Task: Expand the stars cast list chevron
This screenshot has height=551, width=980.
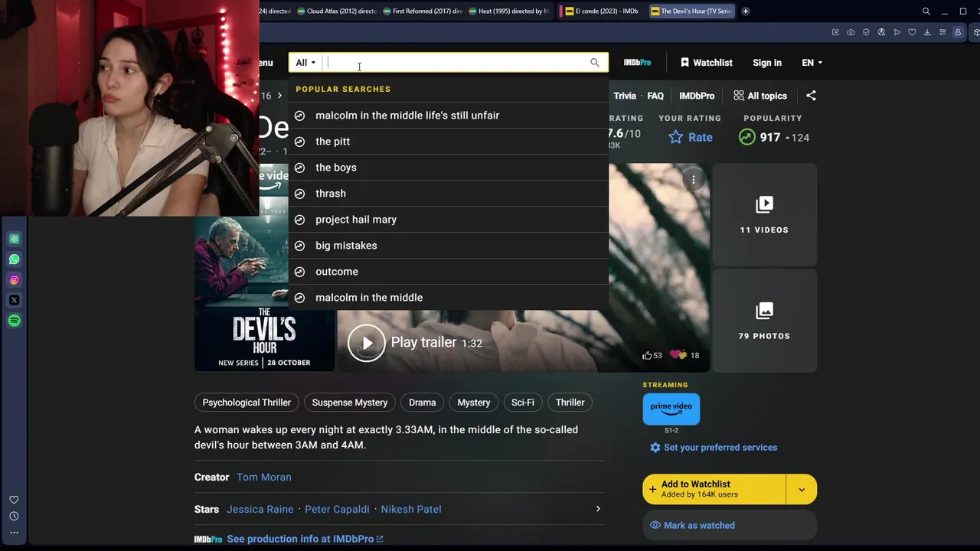Action: coord(598,509)
